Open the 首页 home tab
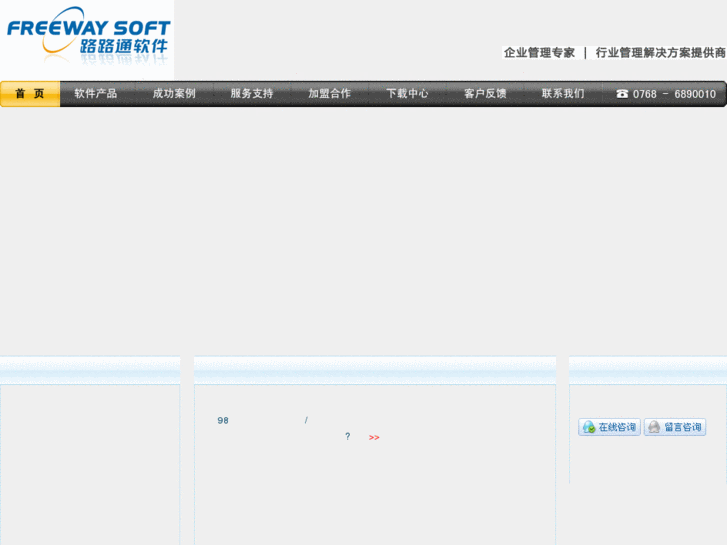This screenshot has width=727, height=545. pyautogui.click(x=30, y=94)
